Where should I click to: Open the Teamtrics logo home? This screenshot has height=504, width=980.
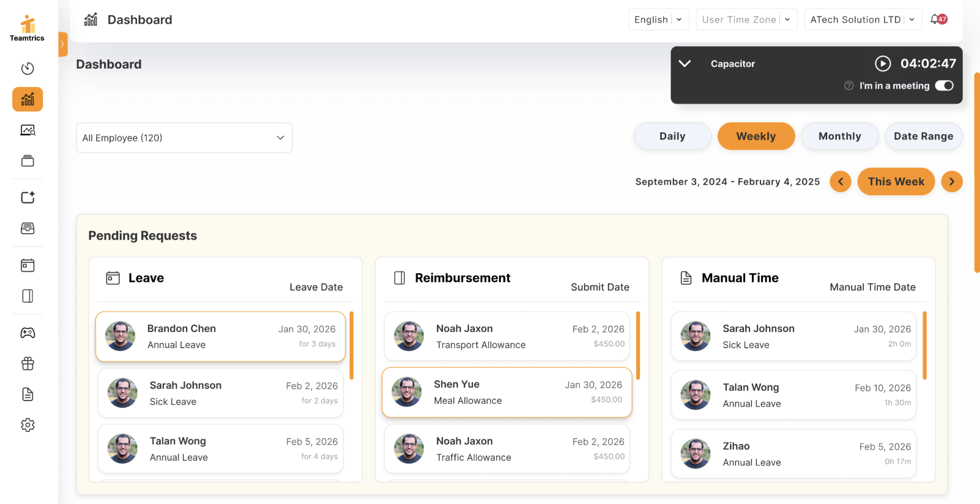click(27, 28)
